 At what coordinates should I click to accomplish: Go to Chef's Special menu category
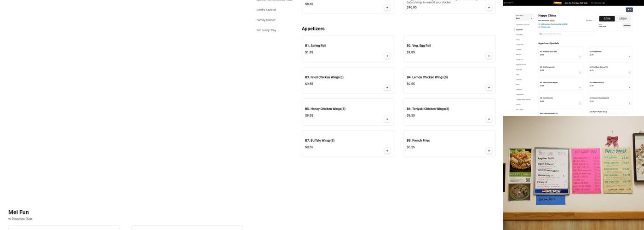point(266,10)
